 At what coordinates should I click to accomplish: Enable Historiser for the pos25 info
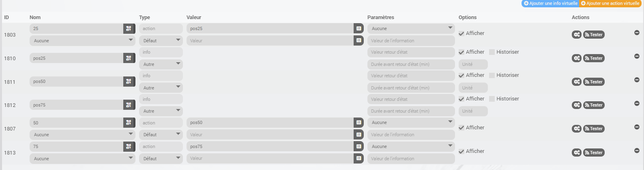492,52
